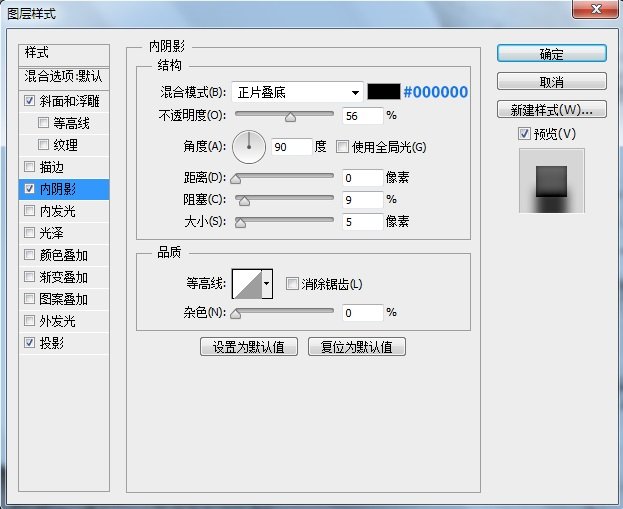
Task: Check the 描边 effect checkbox
Action: pyautogui.click(x=29, y=166)
